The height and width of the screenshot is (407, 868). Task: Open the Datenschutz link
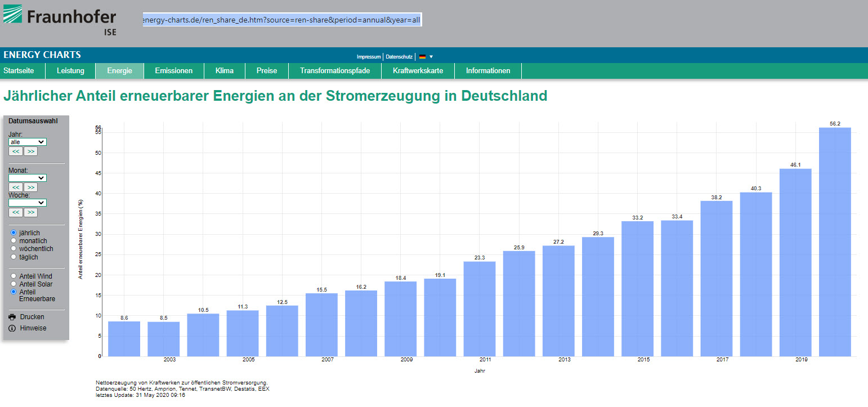pyautogui.click(x=399, y=57)
